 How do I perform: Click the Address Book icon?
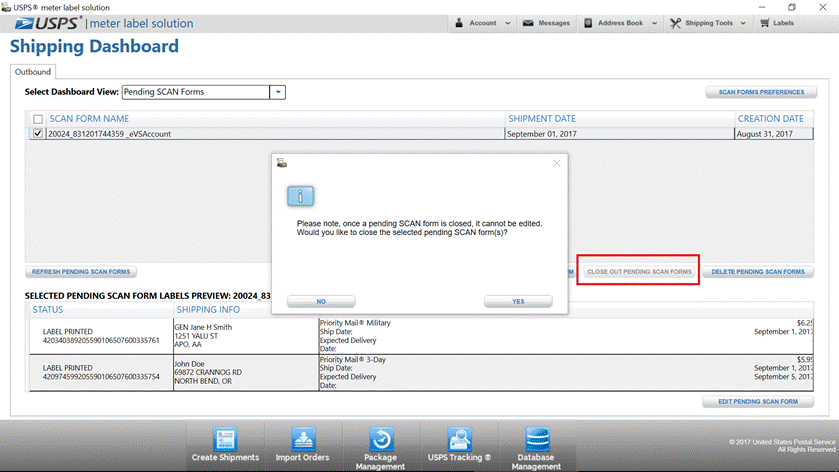click(x=588, y=23)
